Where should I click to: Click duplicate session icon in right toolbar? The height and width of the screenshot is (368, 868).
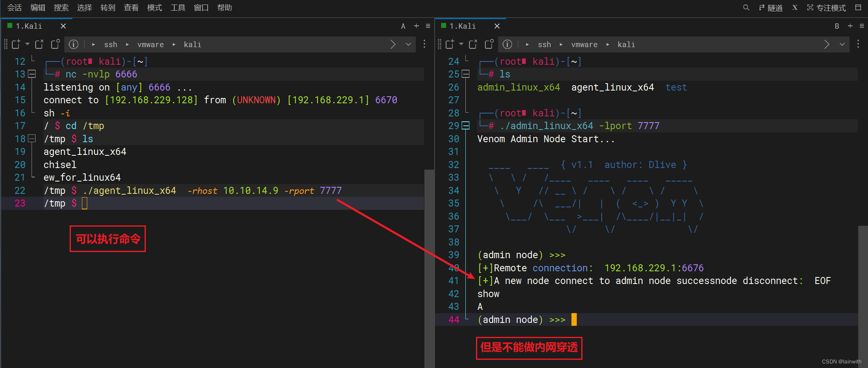tap(489, 44)
